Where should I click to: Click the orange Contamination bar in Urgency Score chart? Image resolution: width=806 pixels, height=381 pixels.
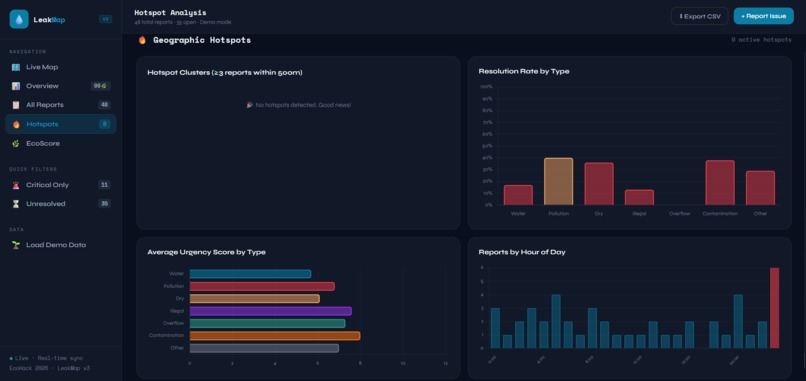(275, 336)
